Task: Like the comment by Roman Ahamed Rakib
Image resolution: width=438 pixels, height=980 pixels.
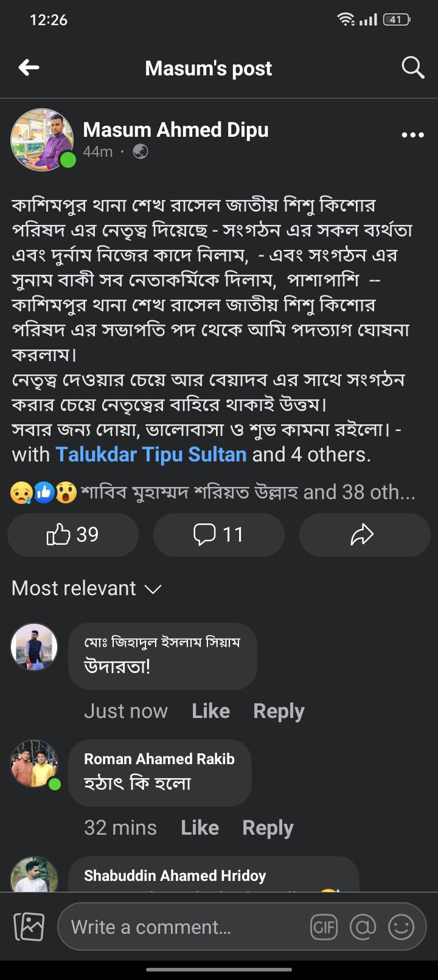Action: [200, 827]
